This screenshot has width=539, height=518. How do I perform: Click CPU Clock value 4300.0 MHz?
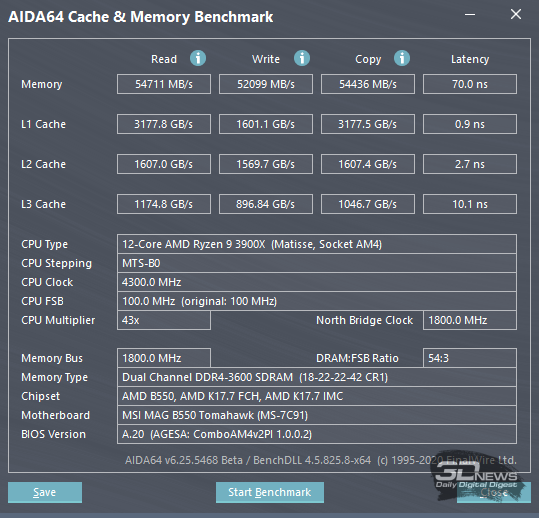click(x=317, y=282)
